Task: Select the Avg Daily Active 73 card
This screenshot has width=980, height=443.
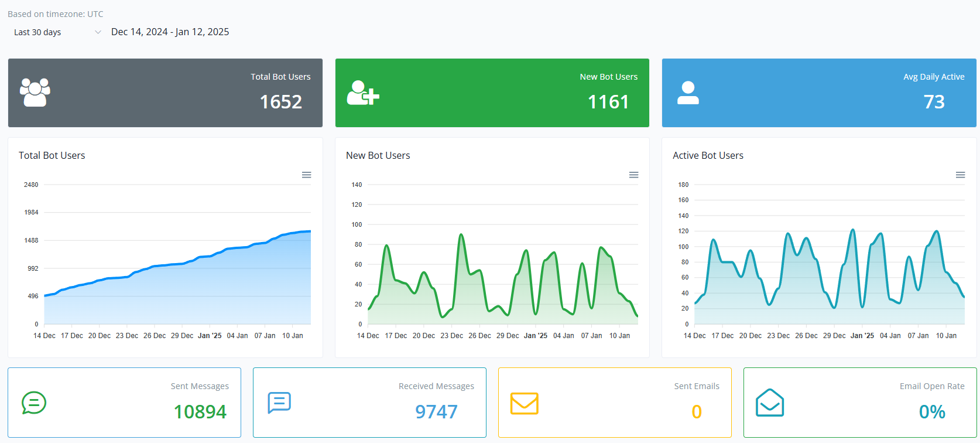Action: pyautogui.click(x=819, y=93)
